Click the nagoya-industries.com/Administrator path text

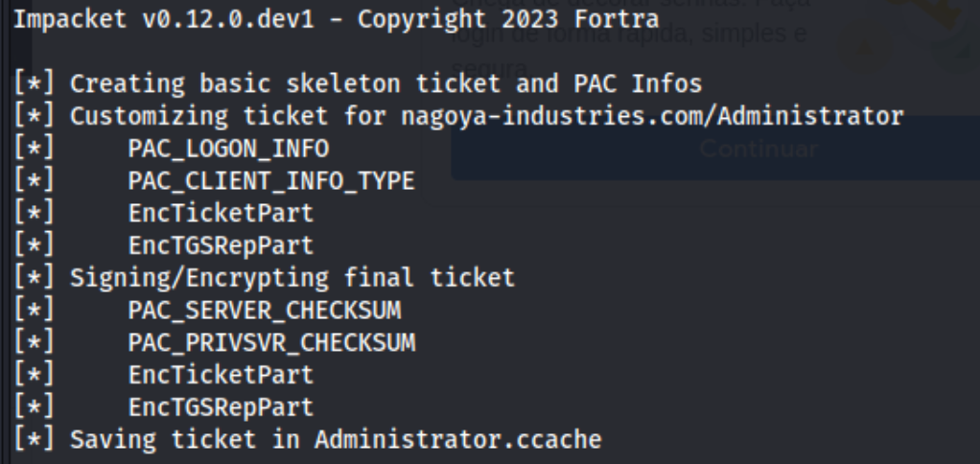click(652, 116)
